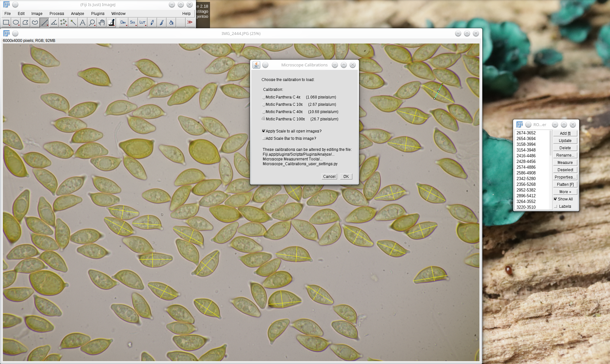
Task: Select the Magnifying glass zoom tool
Action: point(92,23)
